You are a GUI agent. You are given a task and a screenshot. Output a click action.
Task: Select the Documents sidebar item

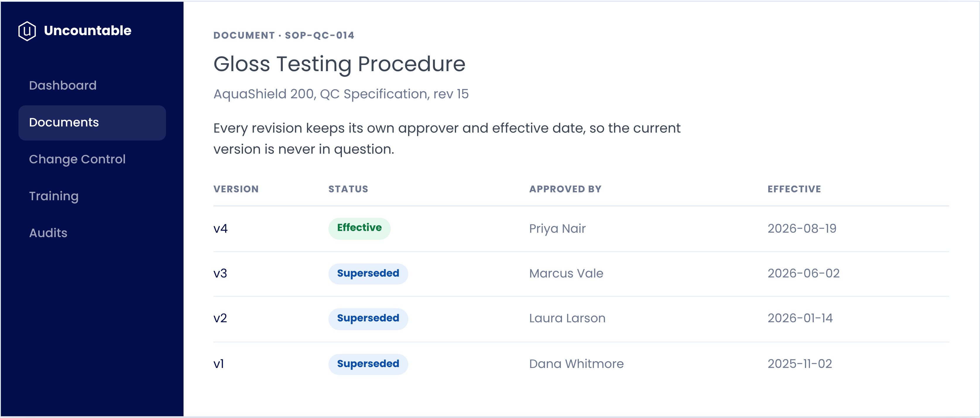(92, 122)
